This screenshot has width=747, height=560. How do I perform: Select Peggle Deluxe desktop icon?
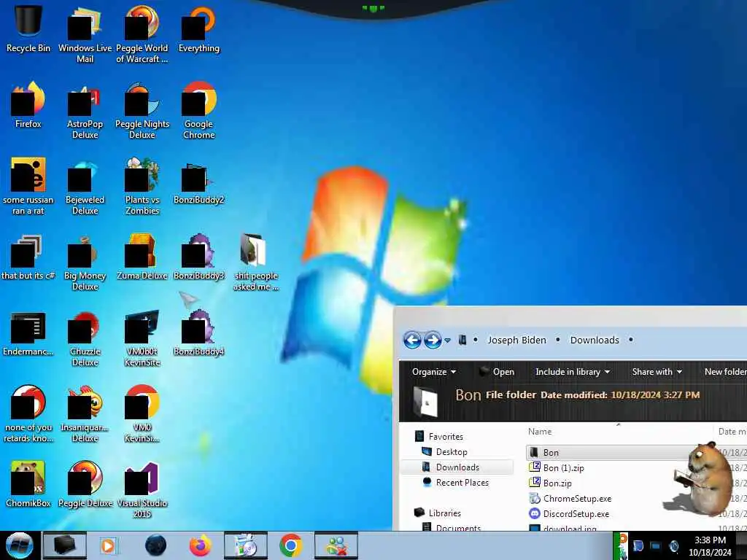85,484
